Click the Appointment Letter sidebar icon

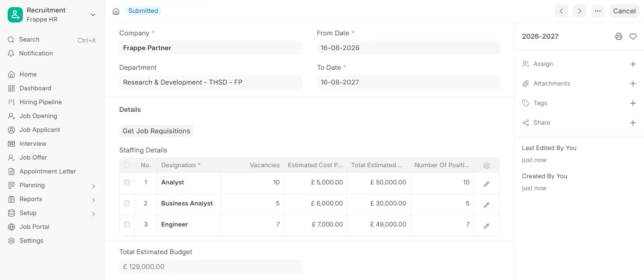click(11, 172)
